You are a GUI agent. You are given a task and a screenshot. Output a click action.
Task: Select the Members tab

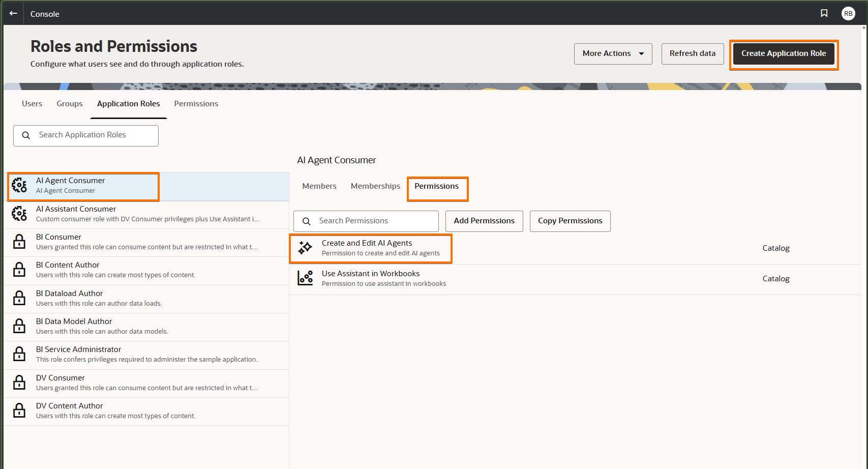coord(319,186)
